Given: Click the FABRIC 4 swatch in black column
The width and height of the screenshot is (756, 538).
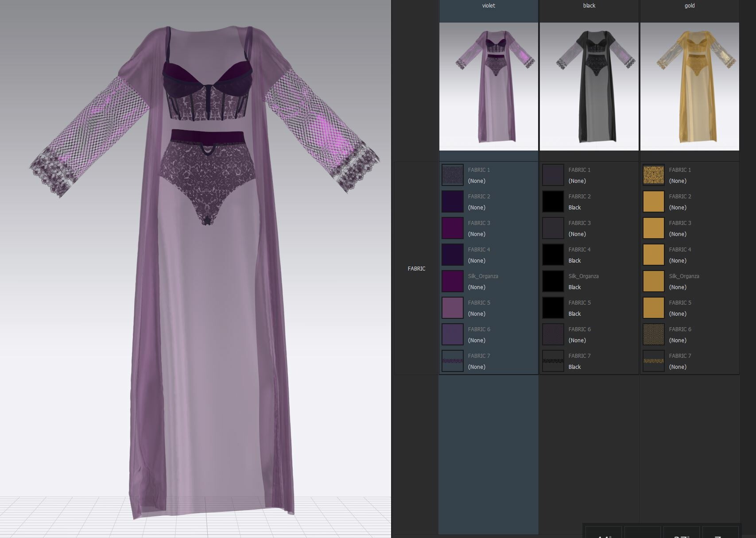Looking at the screenshot, I should pos(553,255).
